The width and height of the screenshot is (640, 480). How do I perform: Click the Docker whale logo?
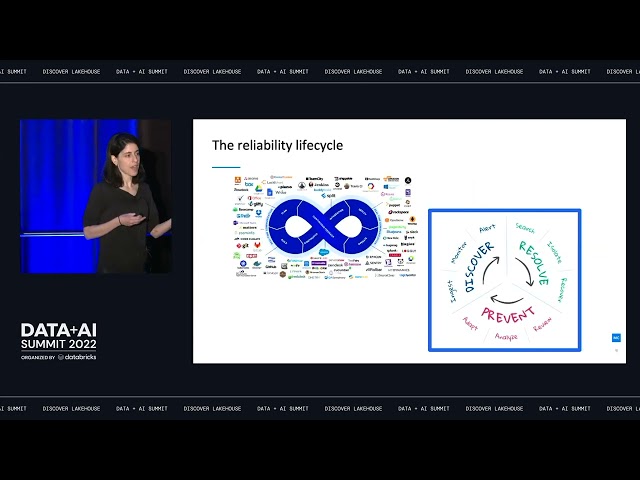257,264
